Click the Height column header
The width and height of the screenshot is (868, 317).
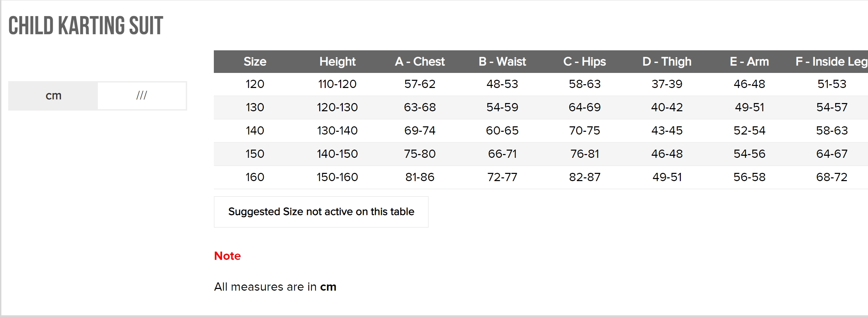click(337, 62)
